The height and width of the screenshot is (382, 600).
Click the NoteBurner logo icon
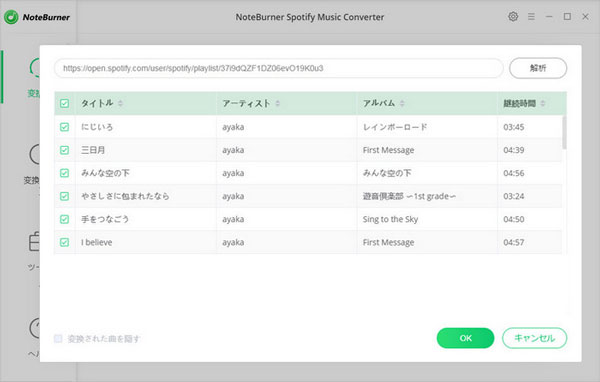coord(11,17)
